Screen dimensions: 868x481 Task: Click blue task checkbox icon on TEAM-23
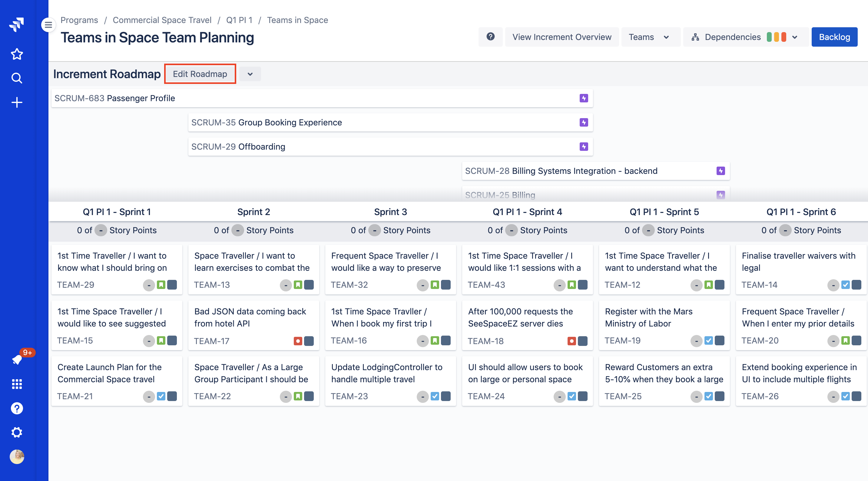435,396
